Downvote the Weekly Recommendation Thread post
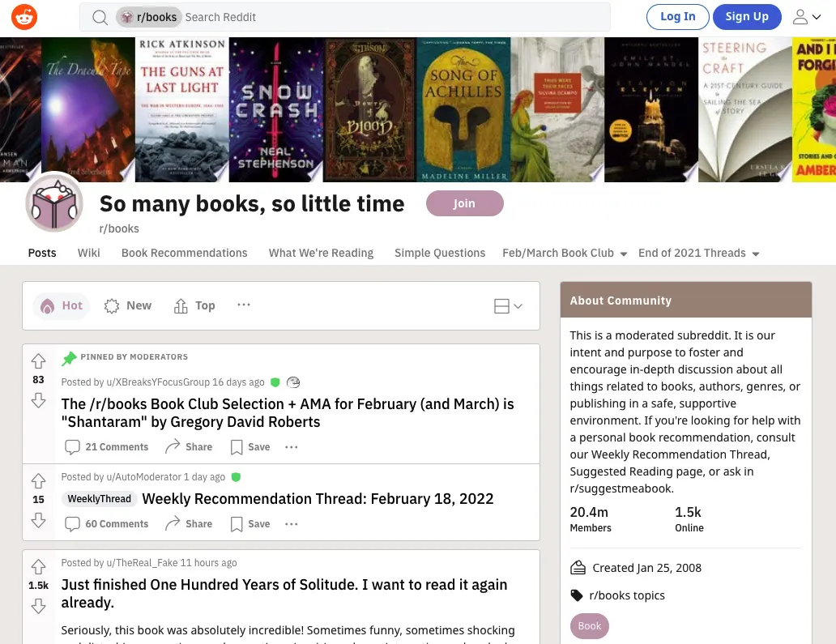836x644 pixels. pos(38,520)
